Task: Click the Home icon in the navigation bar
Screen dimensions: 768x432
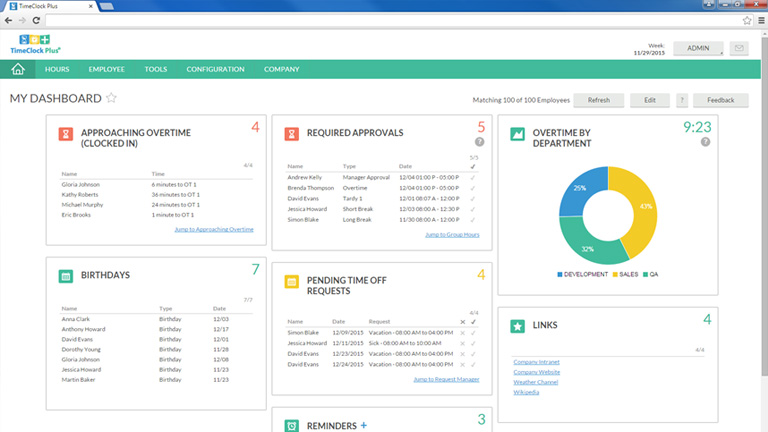Action: coord(17,69)
